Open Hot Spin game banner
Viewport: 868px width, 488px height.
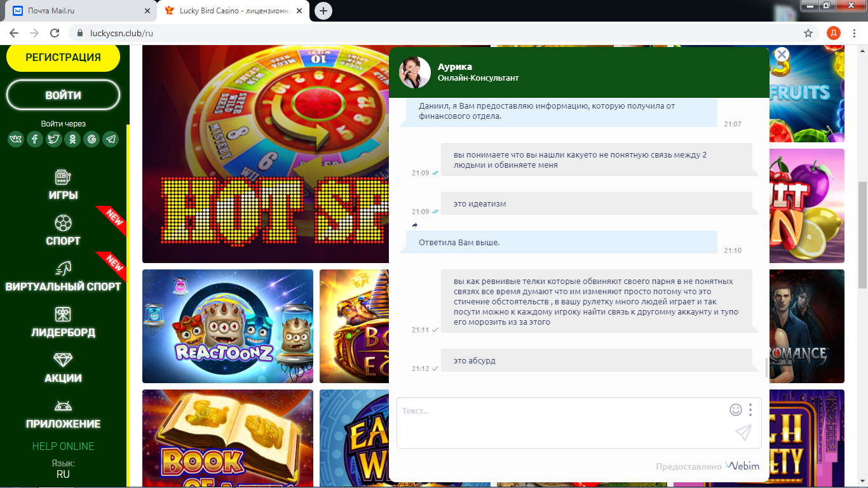pyautogui.click(x=266, y=154)
